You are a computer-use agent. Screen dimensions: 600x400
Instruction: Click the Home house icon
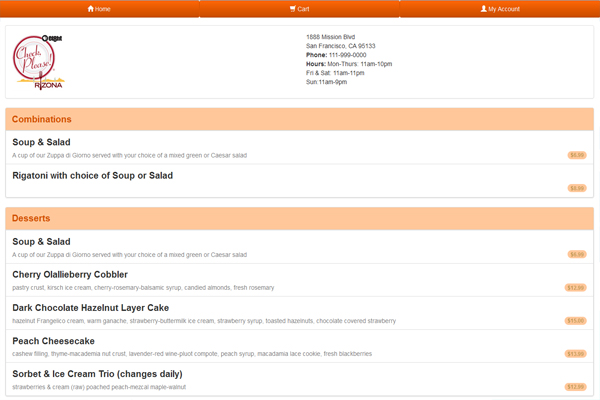click(91, 8)
